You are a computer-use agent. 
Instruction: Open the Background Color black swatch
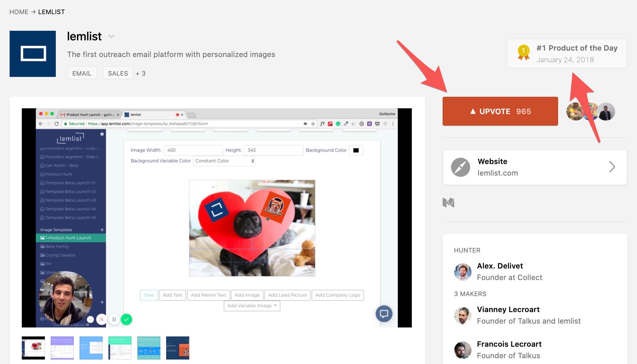tap(356, 150)
